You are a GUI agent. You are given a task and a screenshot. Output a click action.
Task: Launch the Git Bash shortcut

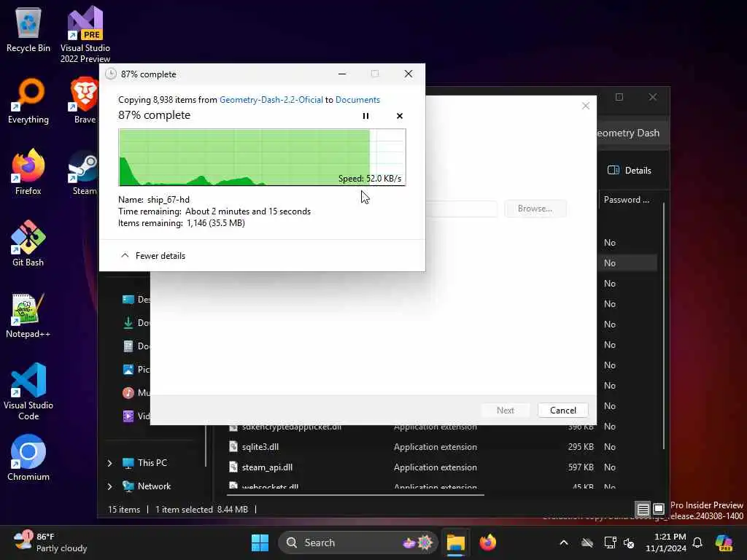point(28,244)
